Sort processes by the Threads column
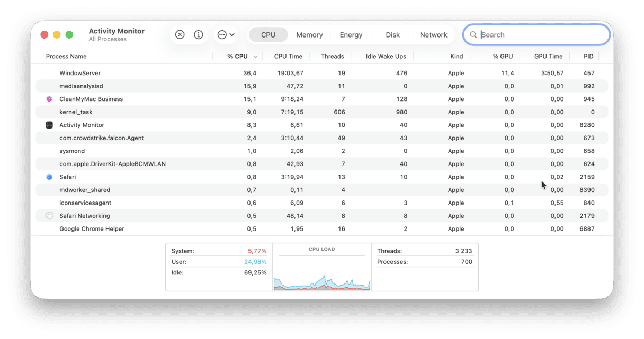 tap(332, 56)
